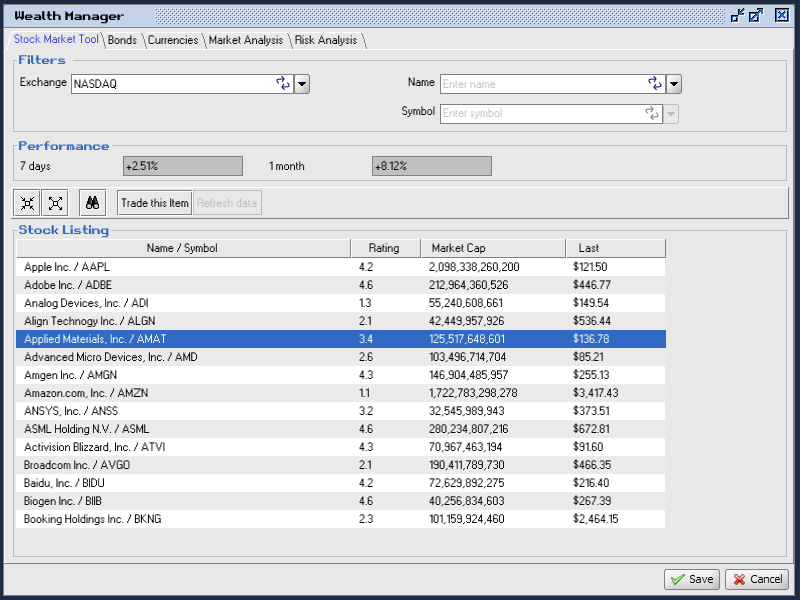Select the Applied Materials, Inc. / AMAT row

tap(341, 339)
